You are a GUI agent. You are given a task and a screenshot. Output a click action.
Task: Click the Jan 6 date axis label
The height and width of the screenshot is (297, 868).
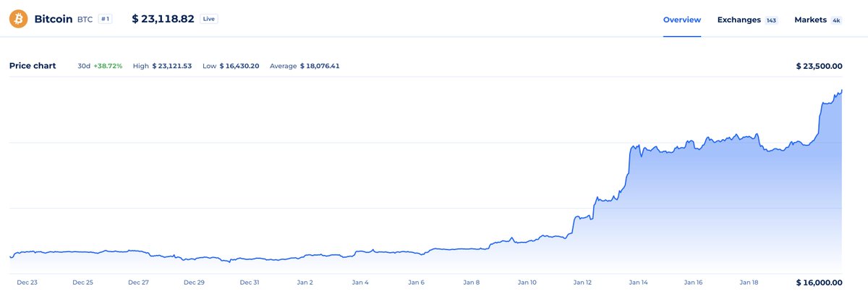(416, 283)
